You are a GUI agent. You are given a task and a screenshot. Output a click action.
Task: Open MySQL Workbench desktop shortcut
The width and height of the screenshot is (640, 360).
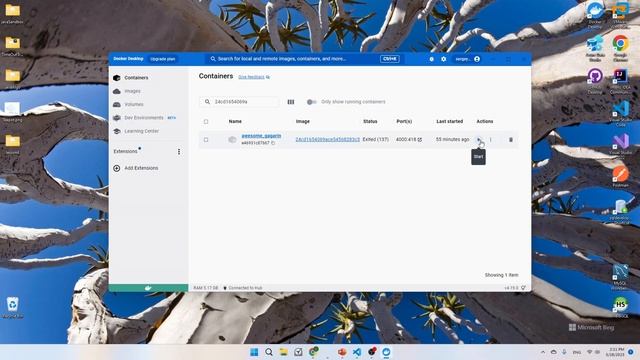(x=620, y=277)
